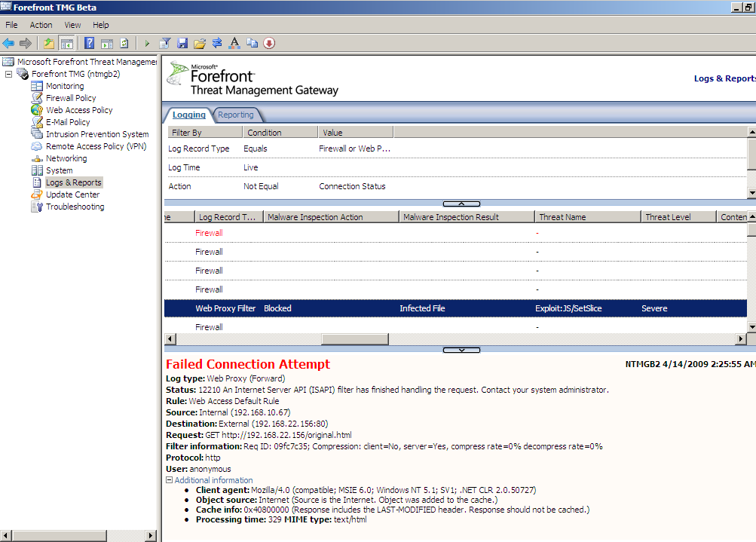This screenshot has width=756, height=542.
Task: Click the blue double-arrow toolbar icon
Action: (217, 44)
